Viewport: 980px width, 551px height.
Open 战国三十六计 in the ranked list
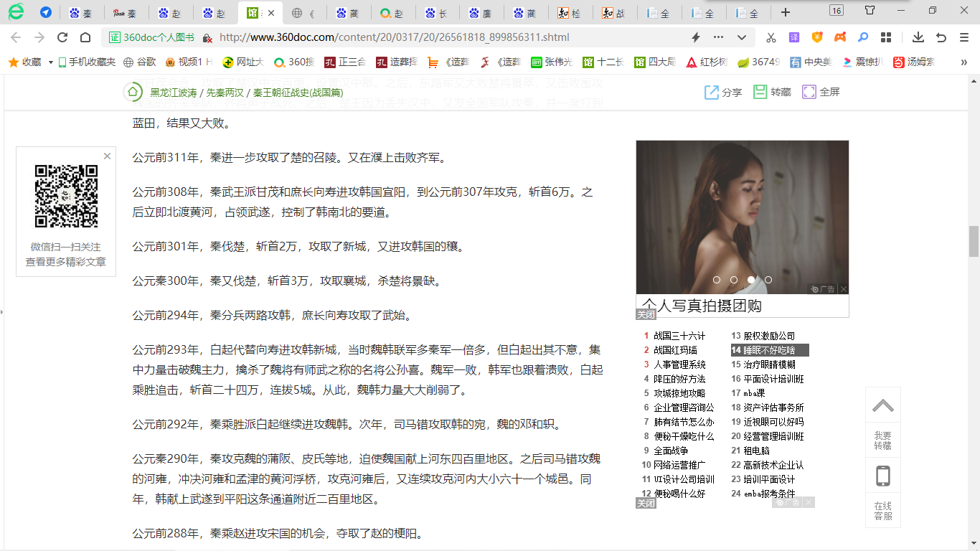coord(679,336)
